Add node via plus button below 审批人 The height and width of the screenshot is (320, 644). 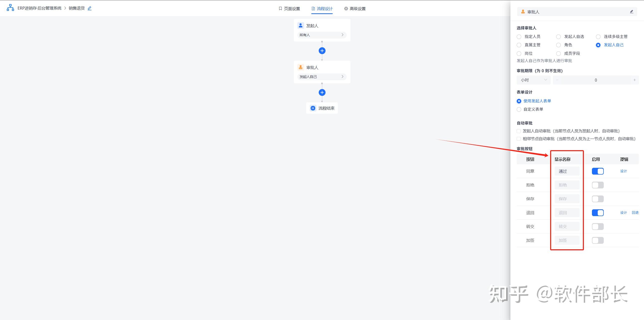pyautogui.click(x=322, y=93)
